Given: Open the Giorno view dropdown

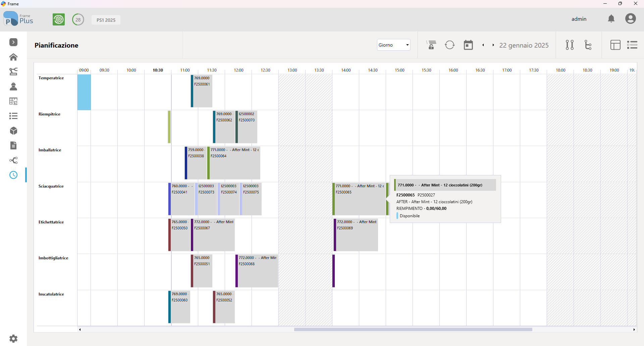Looking at the screenshot, I should point(394,45).
